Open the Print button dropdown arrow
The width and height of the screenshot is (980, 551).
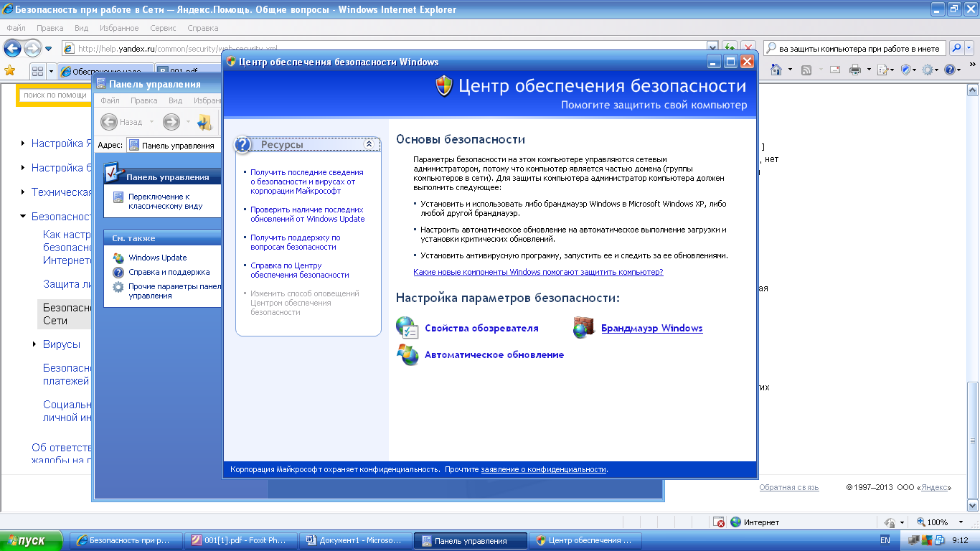pyautogui.click(x=869, y=70)
